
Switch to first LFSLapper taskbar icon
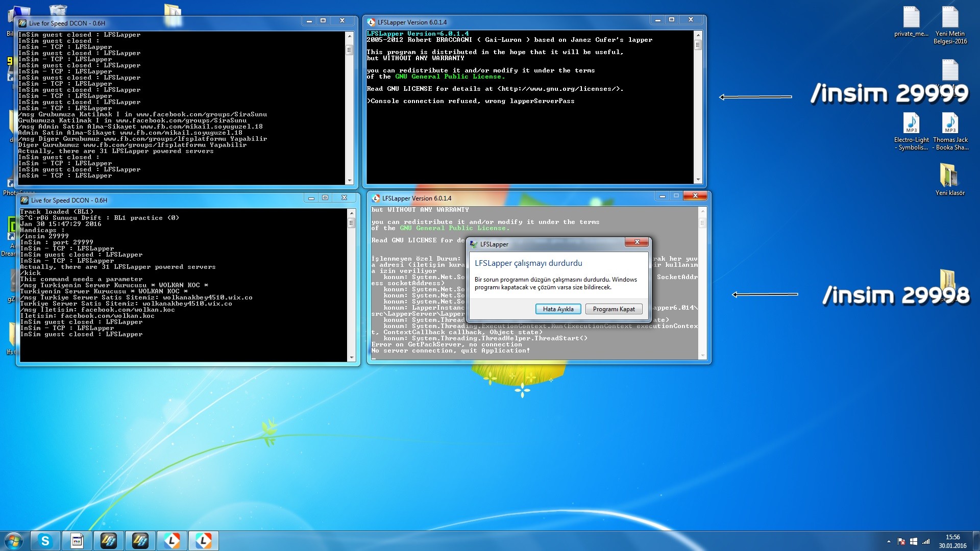coord(172,541)
